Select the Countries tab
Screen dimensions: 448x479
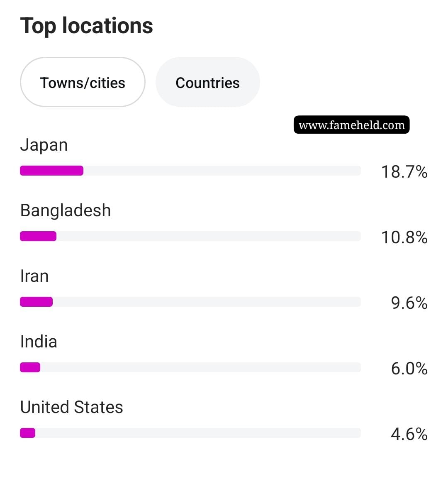pos(208,82)
